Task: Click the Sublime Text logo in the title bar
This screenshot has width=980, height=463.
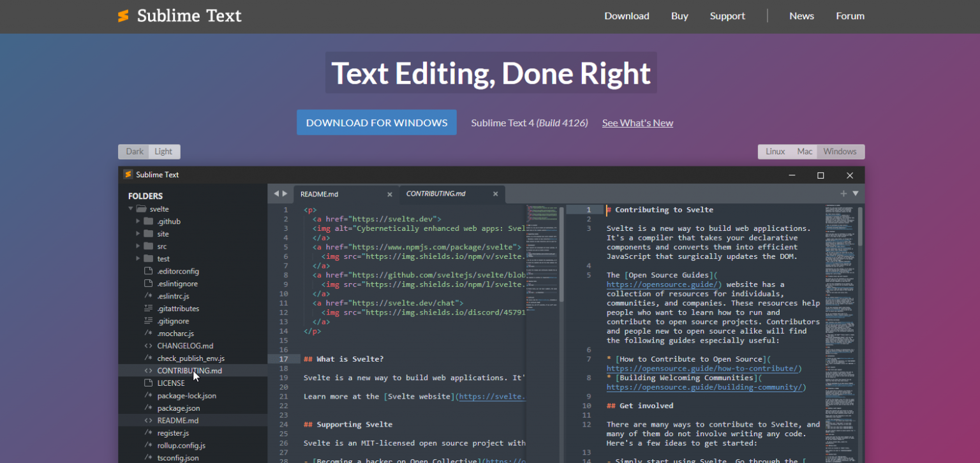Action: (128, 174)
